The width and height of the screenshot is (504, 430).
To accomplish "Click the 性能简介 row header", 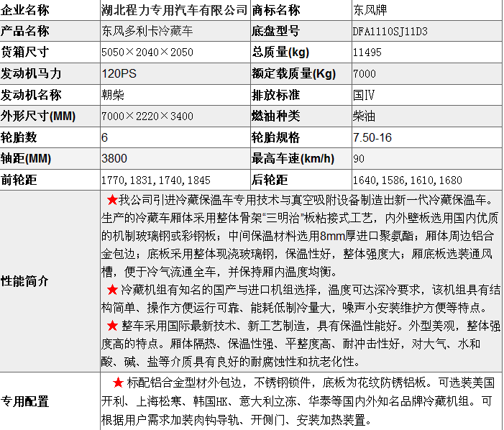I will pyautogui.click(x=24, y=281).
